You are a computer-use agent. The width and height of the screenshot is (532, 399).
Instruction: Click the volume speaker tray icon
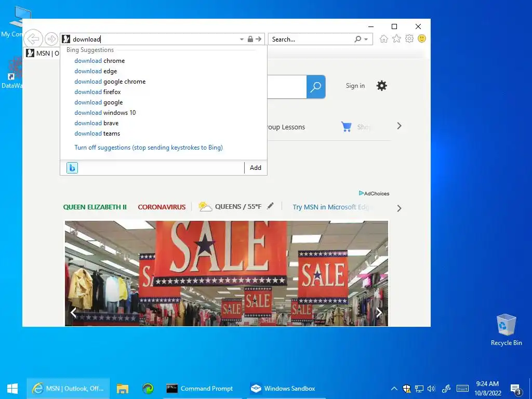point(431,389)
